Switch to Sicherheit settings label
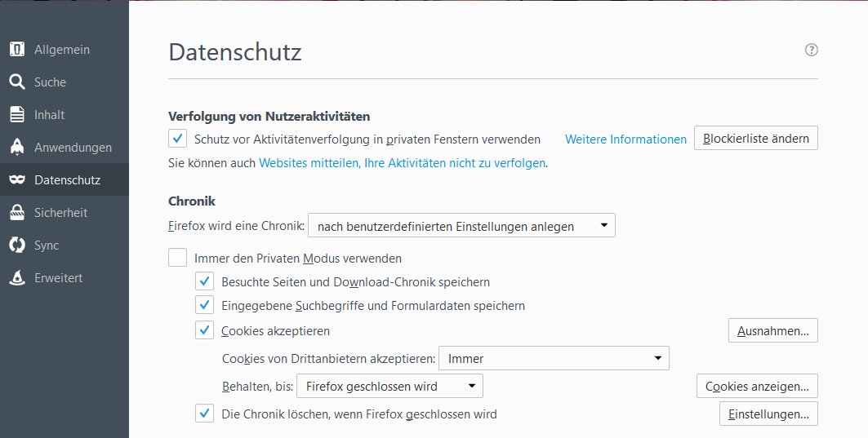Screen dimensions: 868x438 click(60, 213)
